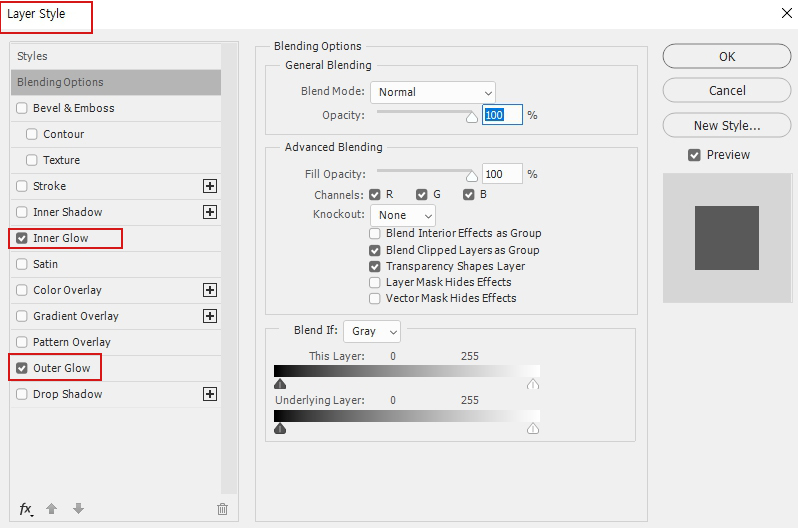Click Underlying Layer black point slider
The height and width of the screenshot is (528, 798).
(x=280, y=428)
